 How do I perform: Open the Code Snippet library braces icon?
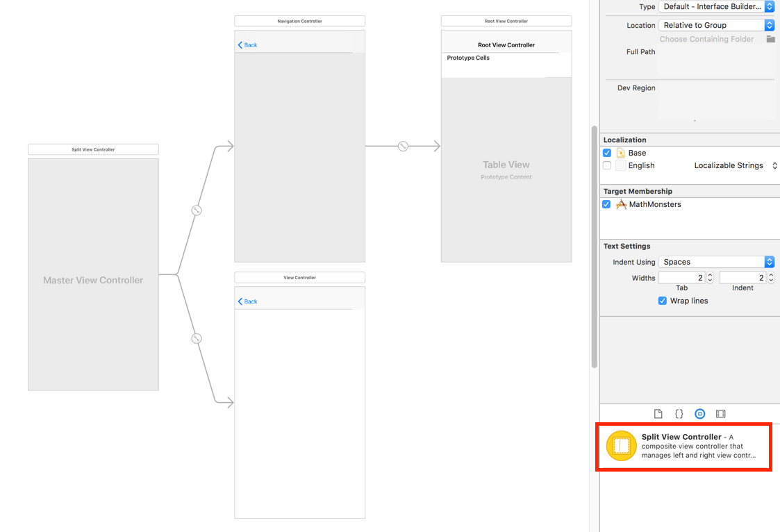pos(679,414)
